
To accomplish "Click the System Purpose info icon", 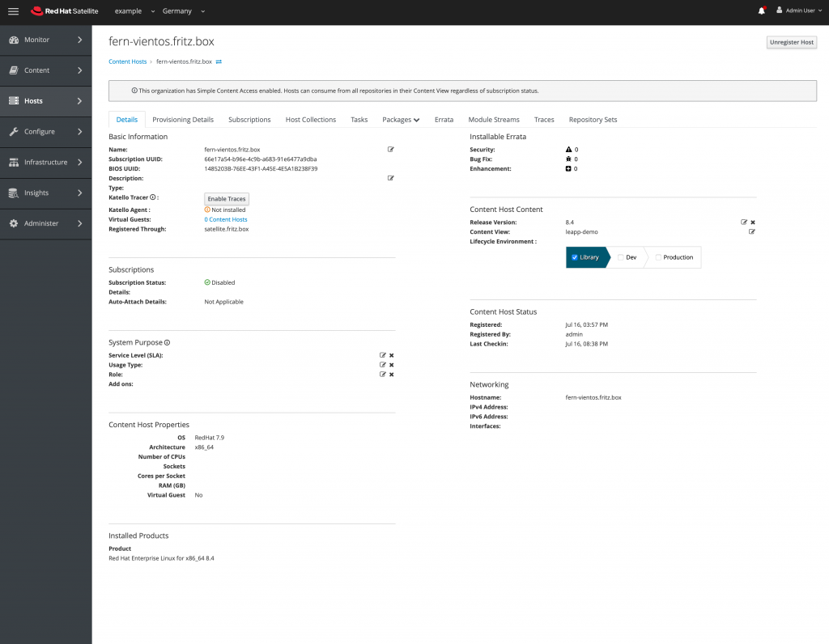I will [167, 343].
